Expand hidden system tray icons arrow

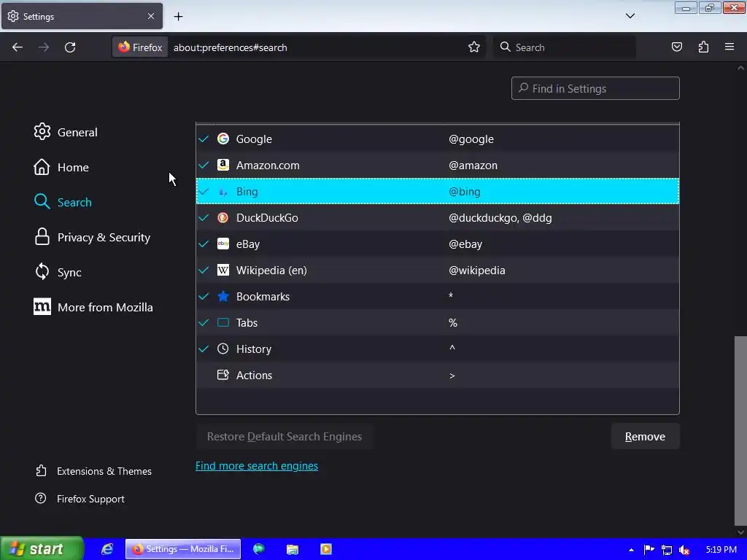pos(631,550)
